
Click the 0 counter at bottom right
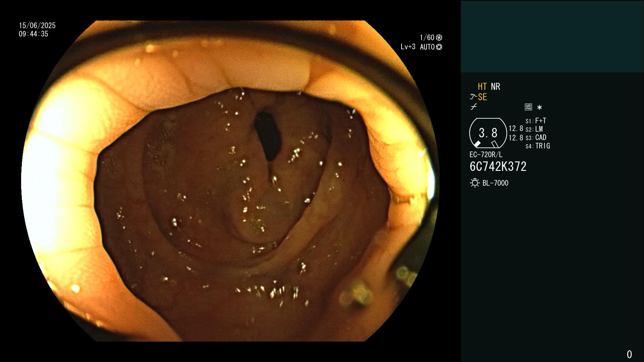[x=629, y=354]
